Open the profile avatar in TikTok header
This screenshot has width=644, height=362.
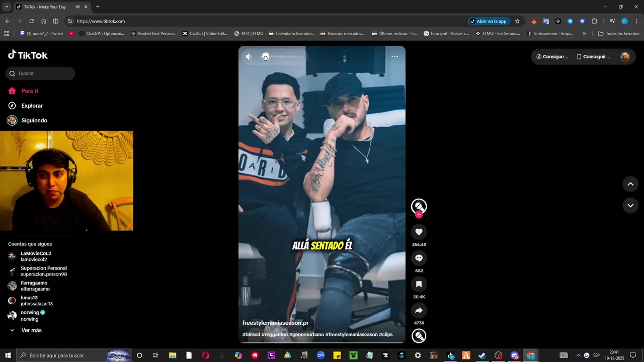pyautogui.click(x=625, y=57)
